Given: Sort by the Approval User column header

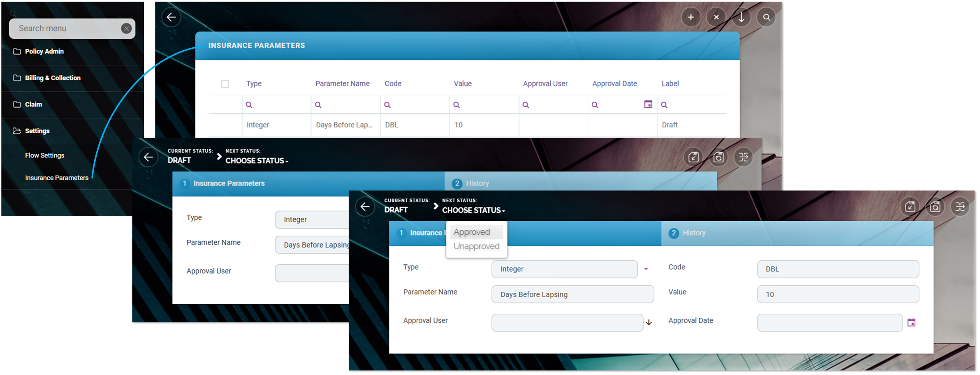Looking at the screenshot, I should pos(545,83).
